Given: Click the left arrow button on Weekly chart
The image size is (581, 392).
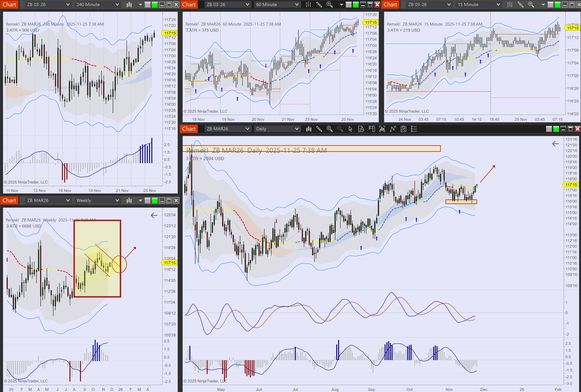Looking at the screenshot, I should (x=154, y=215).
